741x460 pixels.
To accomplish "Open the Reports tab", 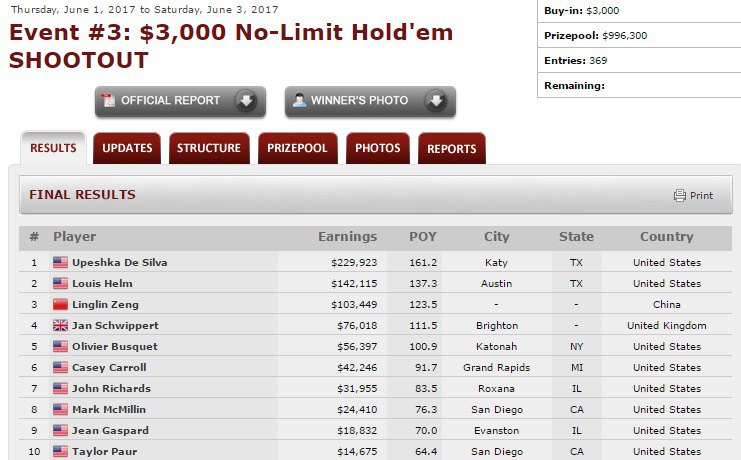I will click(451, 149).
